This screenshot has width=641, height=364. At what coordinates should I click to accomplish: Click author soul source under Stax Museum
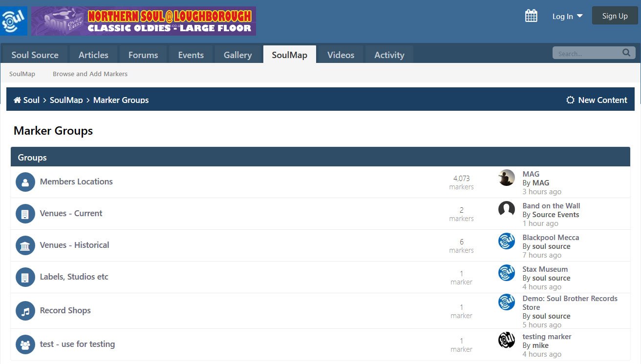click(x=551, y=278)
